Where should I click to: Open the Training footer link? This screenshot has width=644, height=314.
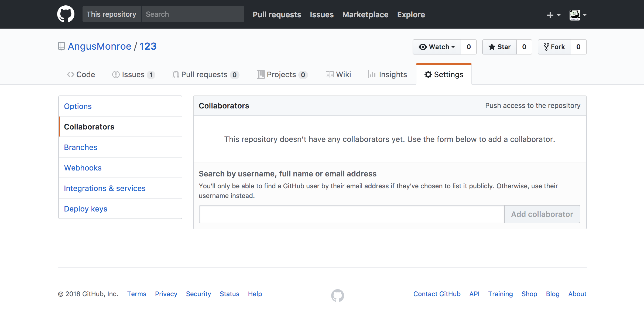click(x=501, y=294)
